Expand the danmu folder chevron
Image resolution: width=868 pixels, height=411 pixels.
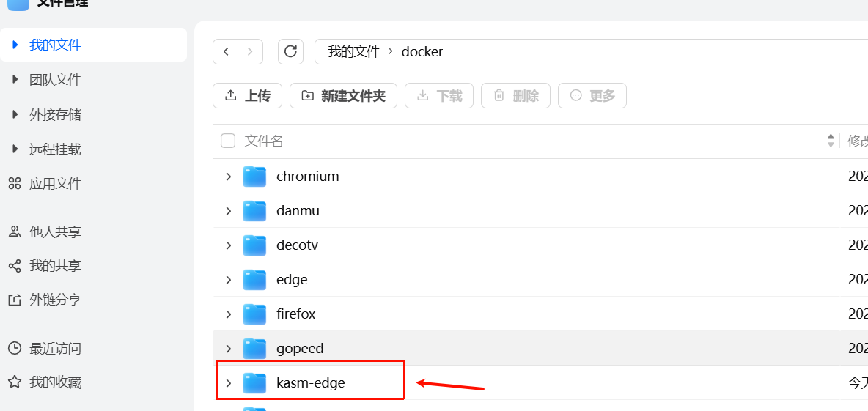(x=229, y=211)
